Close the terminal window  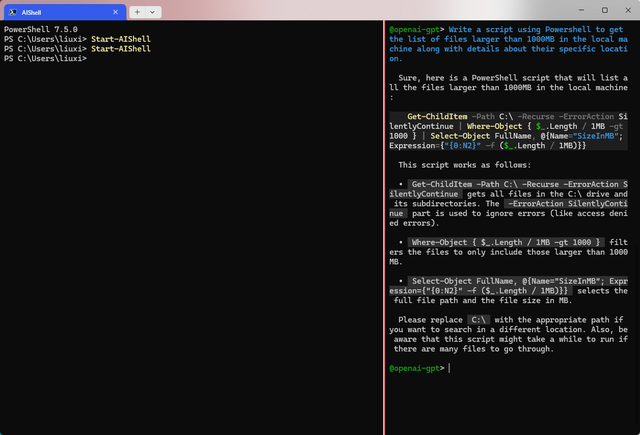pos(628,10)
